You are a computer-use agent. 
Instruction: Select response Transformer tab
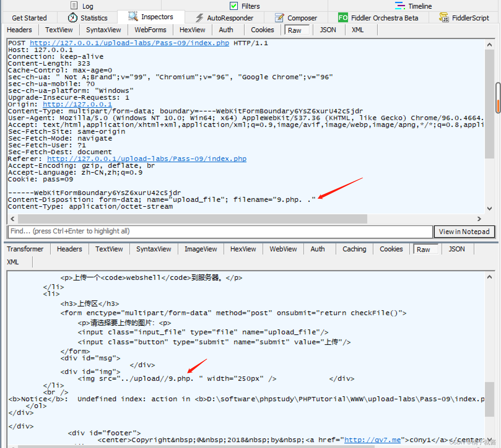(25, 249)
